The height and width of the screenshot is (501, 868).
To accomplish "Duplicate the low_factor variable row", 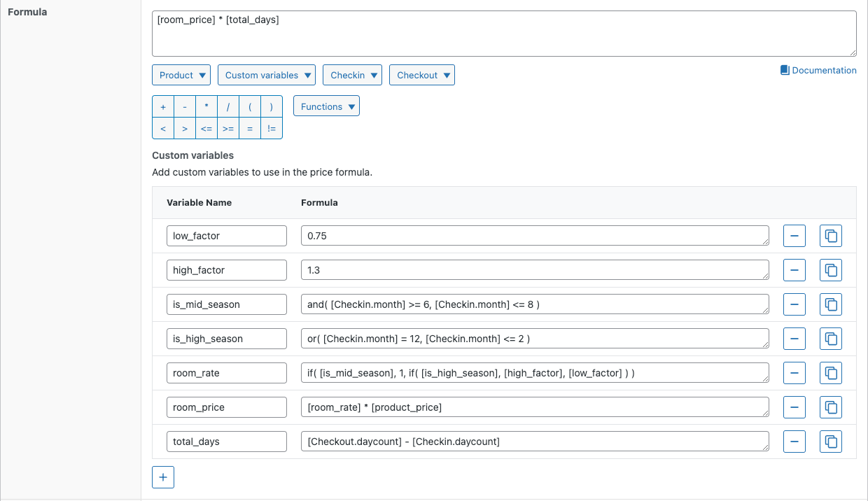I will 831,236.
